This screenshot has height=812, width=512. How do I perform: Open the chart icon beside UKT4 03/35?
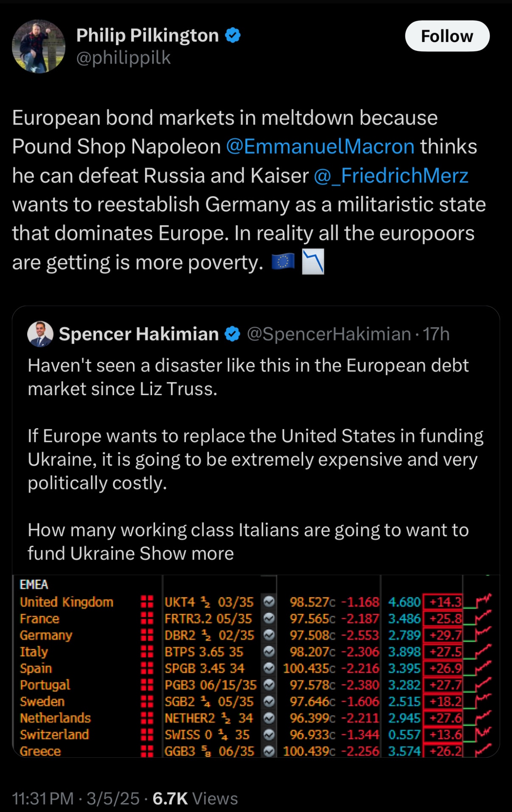point(269,602)
